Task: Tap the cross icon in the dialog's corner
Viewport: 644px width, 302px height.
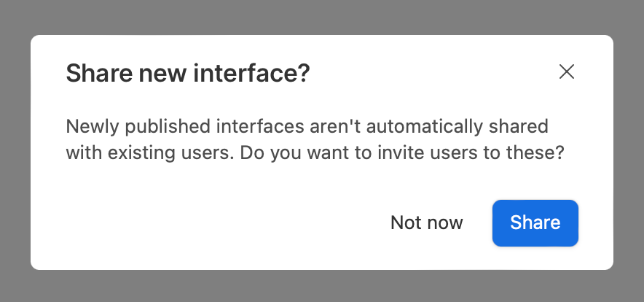Action: click(x=566, y=72)
